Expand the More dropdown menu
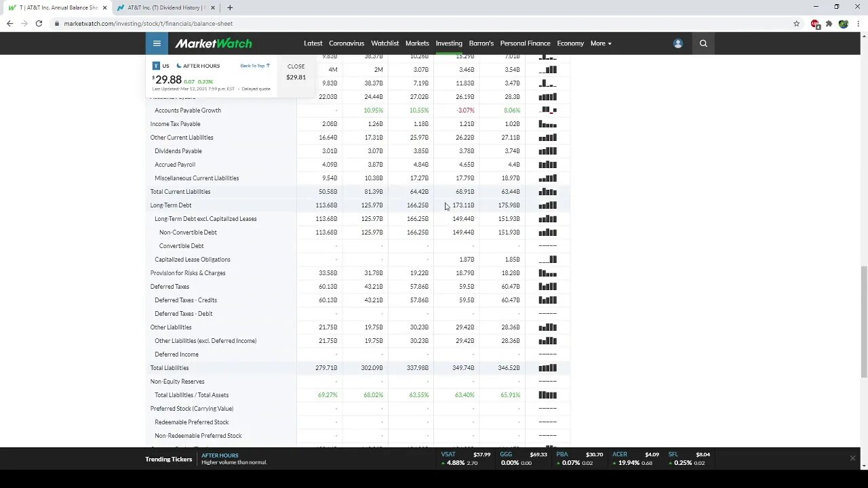Viewport: 868px width, 488px height. click(601, 43)
